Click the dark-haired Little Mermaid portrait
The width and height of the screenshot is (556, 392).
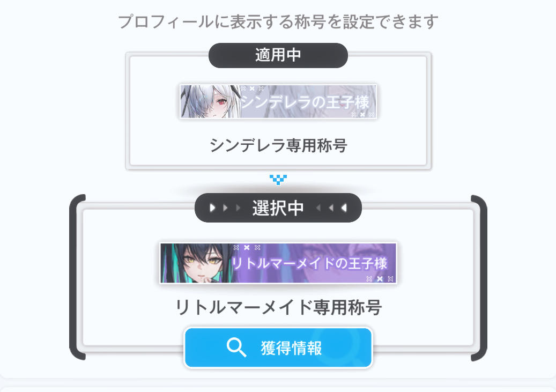click(x=196, y=263)
